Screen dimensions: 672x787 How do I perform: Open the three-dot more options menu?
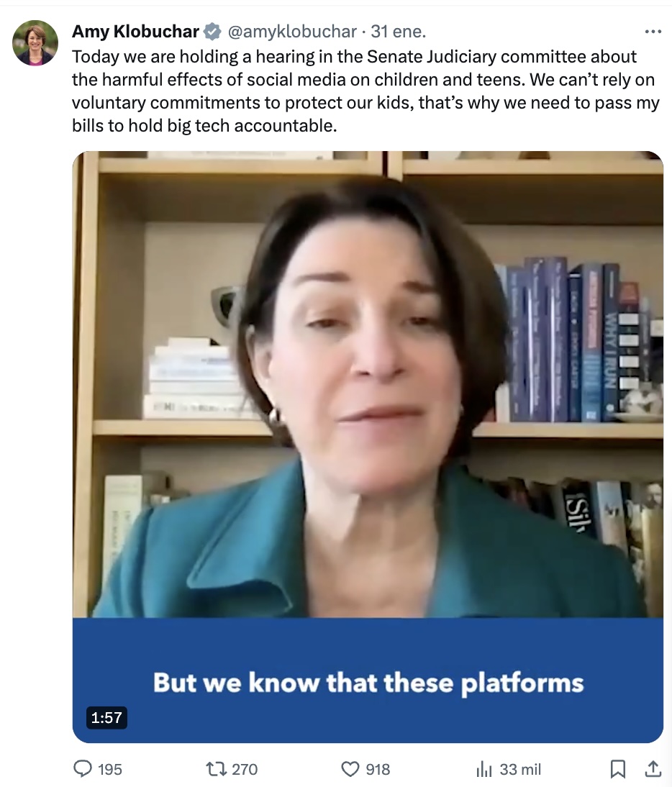click(653, 32)
